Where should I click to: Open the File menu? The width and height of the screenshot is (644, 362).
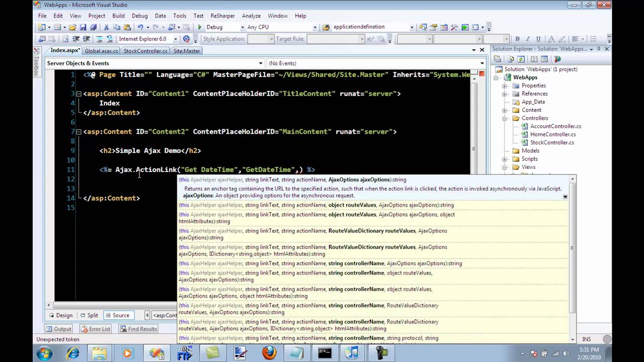[x=42, y=16]
